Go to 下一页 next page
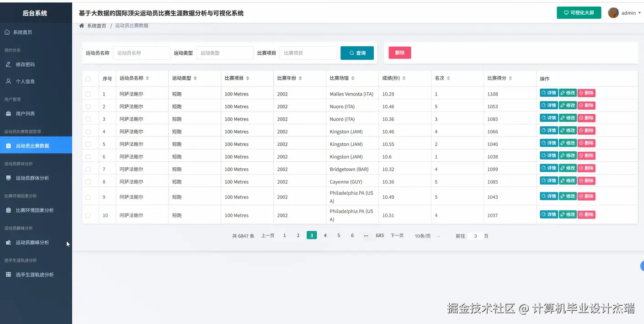Screen dimensions: 644x324 tap(397, 236)
